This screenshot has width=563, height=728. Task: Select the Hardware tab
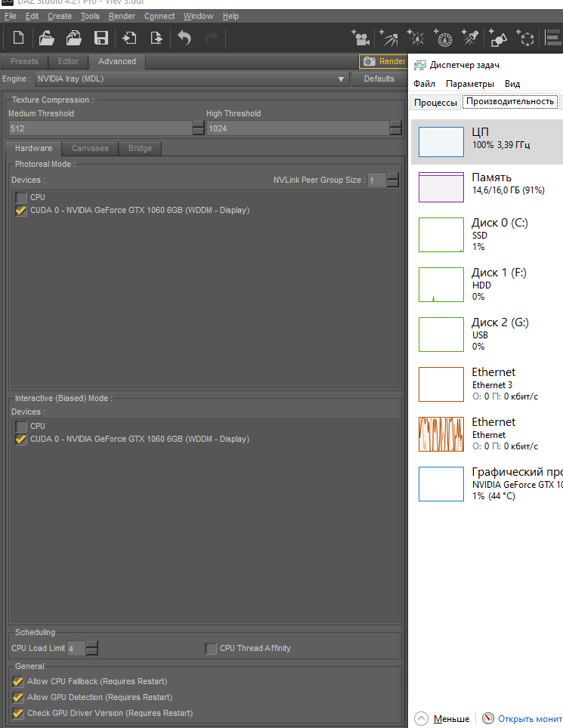tap(33, 148)
